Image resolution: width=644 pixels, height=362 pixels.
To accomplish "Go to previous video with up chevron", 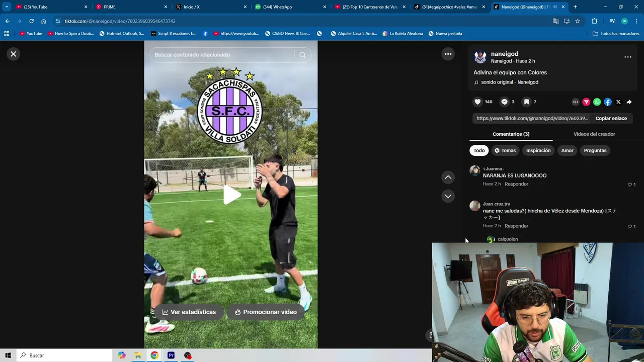I will pos(448,177).
